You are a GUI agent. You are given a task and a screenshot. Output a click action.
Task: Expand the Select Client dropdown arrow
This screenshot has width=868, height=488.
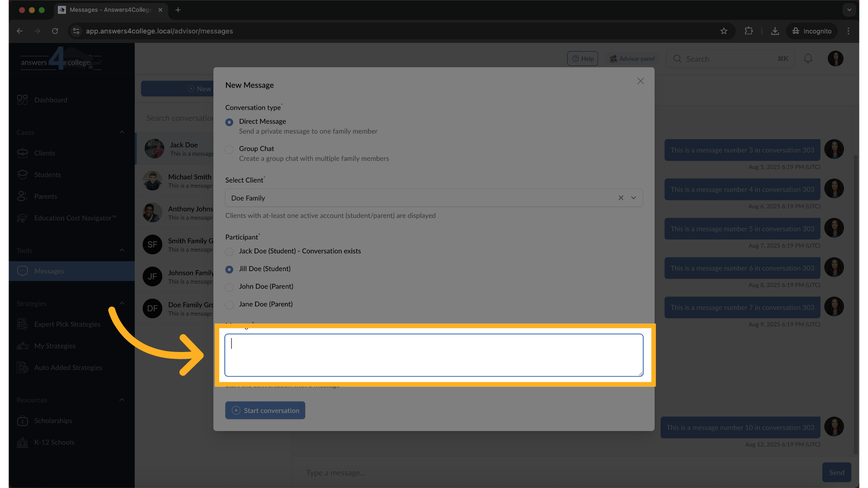pyautogui.click(x=633, y=198)
